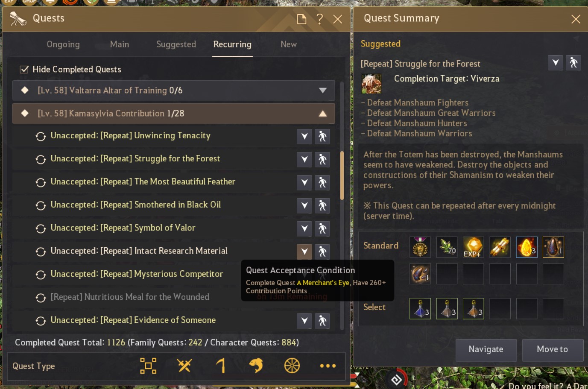Click the quest help question mark icon
588x389 pixels.
319,19
